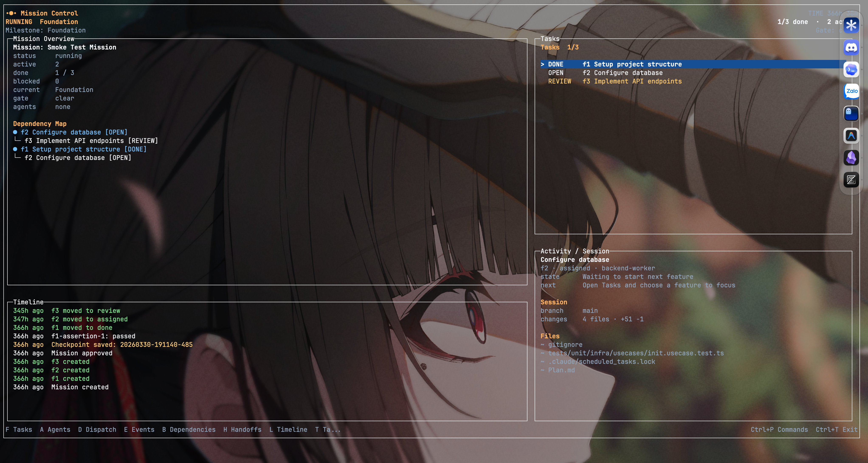This screenshot has height=463, width=868.
Task: Click the .claude/scheduled_tasks.lock file entry
Action: [x=598, y=361]
